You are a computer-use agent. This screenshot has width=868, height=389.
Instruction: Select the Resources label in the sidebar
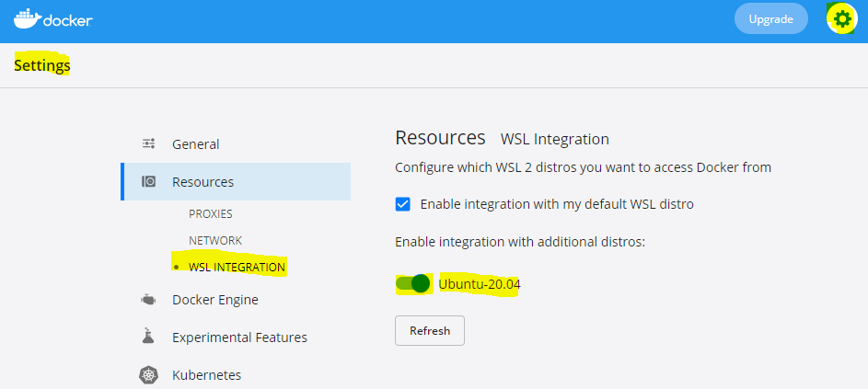[x=203, y=182]
